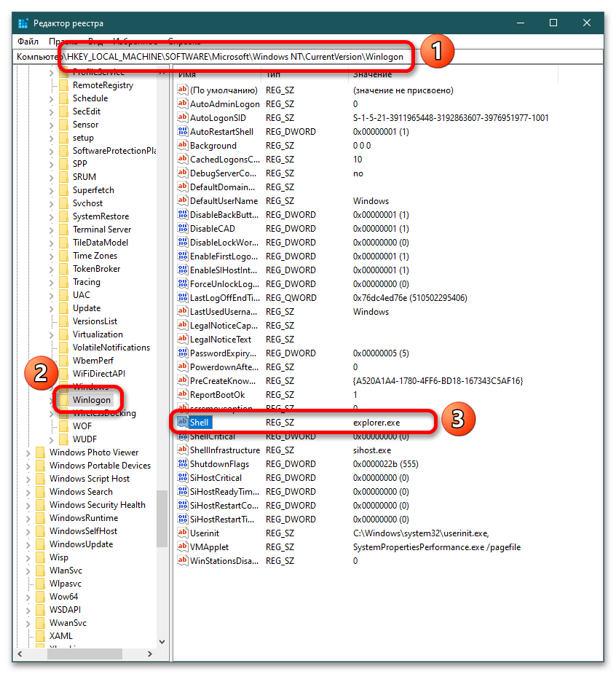
Task: Click the PasswordExpiry DWORD value icon
Action: coord(183,353)
